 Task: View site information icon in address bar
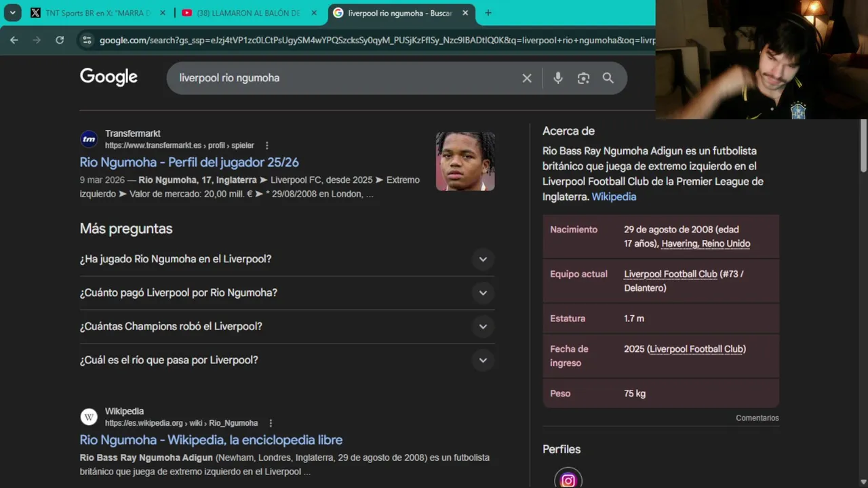pos(86,40)
